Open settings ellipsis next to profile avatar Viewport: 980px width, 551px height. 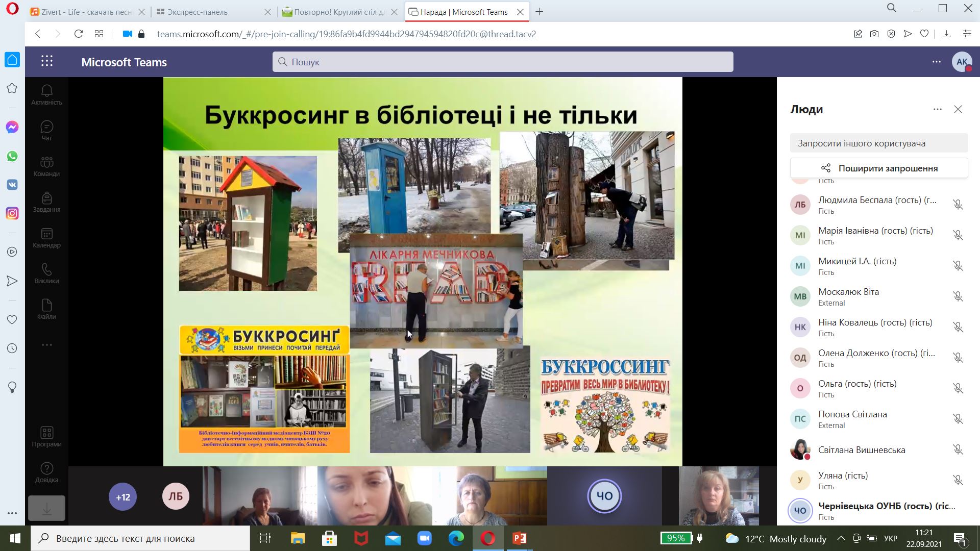click(936, 62)
